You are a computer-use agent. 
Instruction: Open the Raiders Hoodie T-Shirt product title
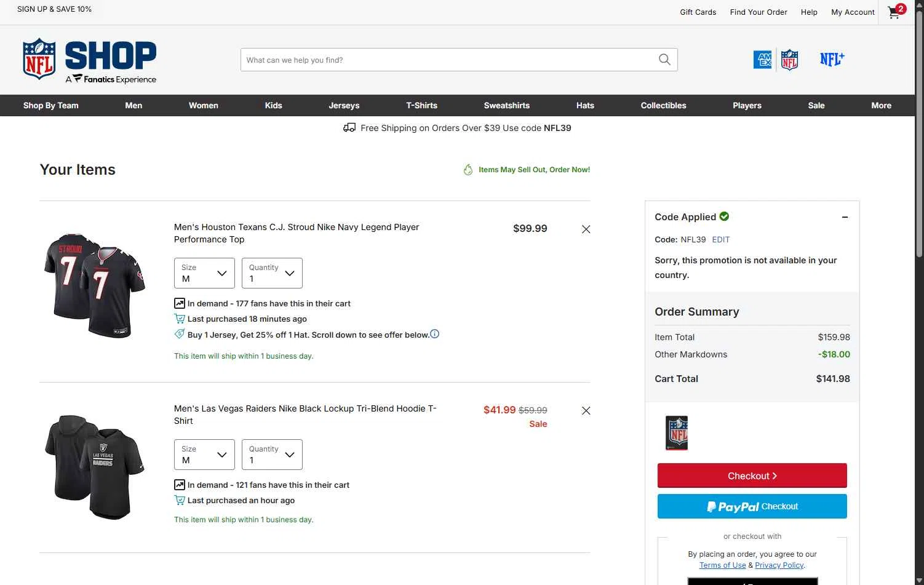click(x=305, y=415)
